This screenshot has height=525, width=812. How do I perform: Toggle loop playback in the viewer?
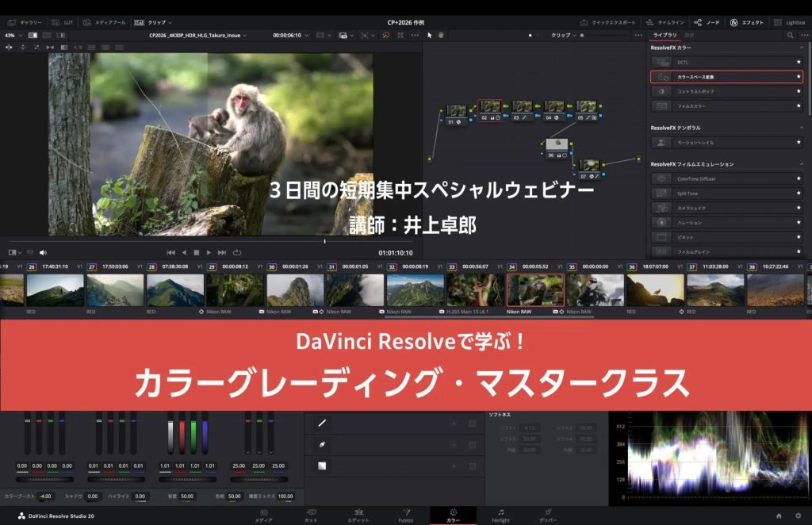coord(237,252)
